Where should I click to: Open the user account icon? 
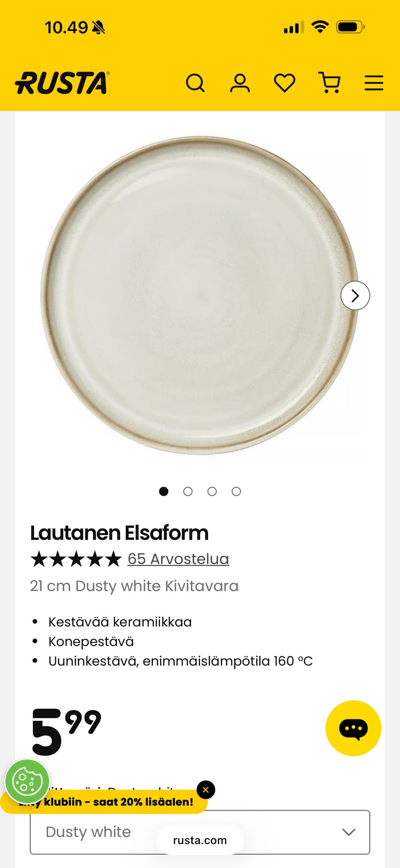coord(240,83)
